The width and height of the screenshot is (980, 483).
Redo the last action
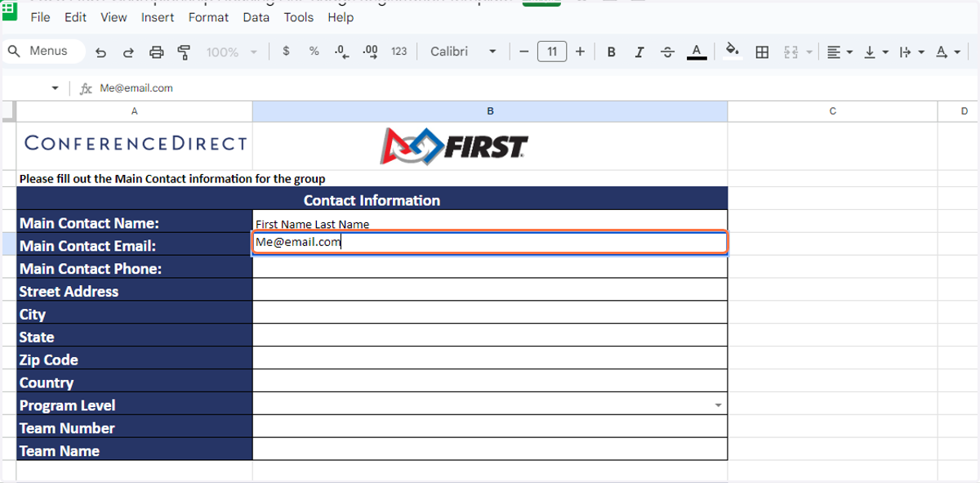(128, 52)
